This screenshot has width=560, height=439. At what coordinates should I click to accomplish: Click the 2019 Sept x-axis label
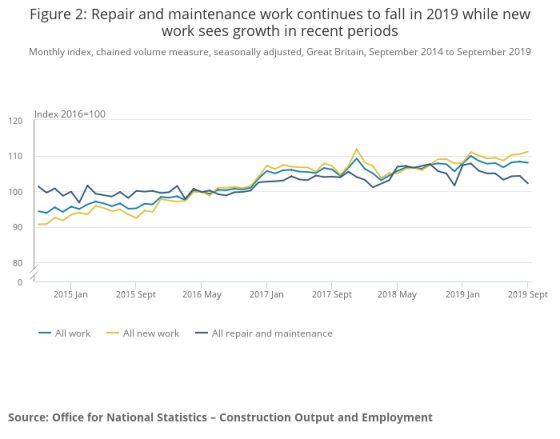528,295
